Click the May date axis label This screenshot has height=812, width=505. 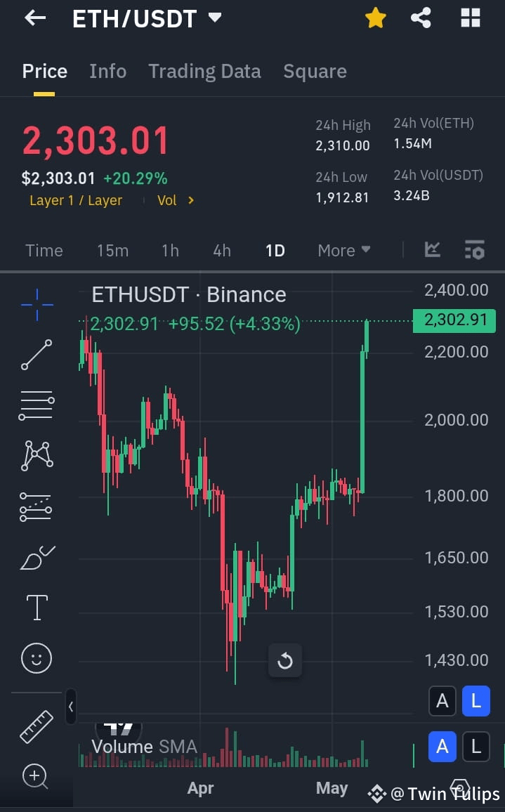pyautogui.click(x=332, y=788)
